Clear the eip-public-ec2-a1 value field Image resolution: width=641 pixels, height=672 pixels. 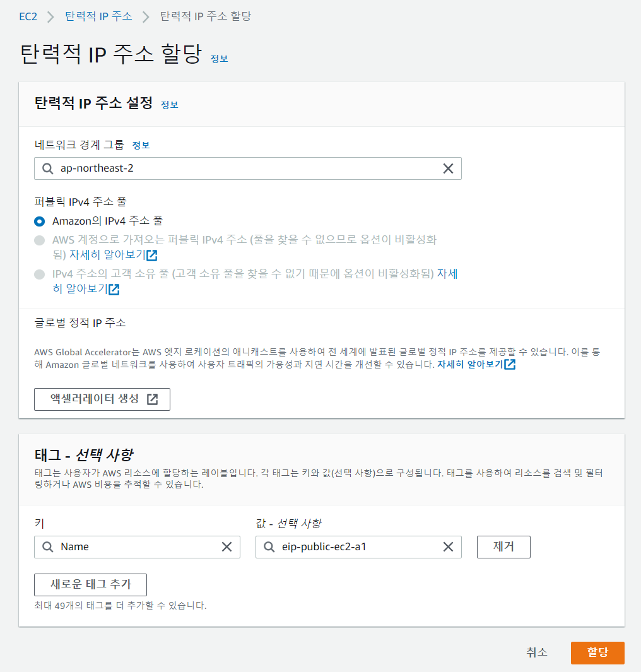coord(449,546)
